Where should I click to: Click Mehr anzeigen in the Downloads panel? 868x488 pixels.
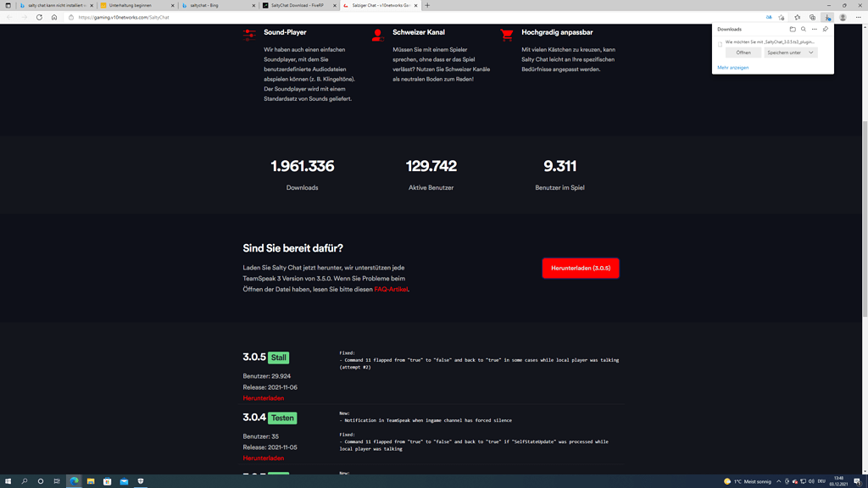[733, 67]
